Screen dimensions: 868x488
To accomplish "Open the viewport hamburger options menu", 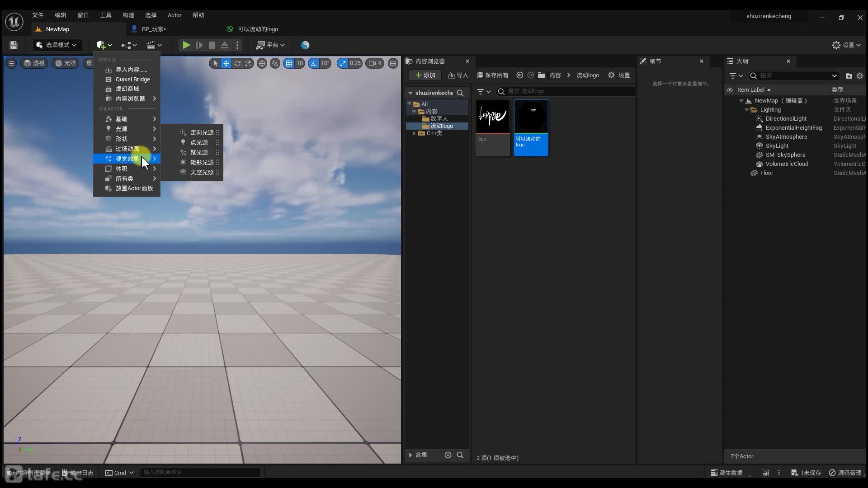I will pos(11,63).
